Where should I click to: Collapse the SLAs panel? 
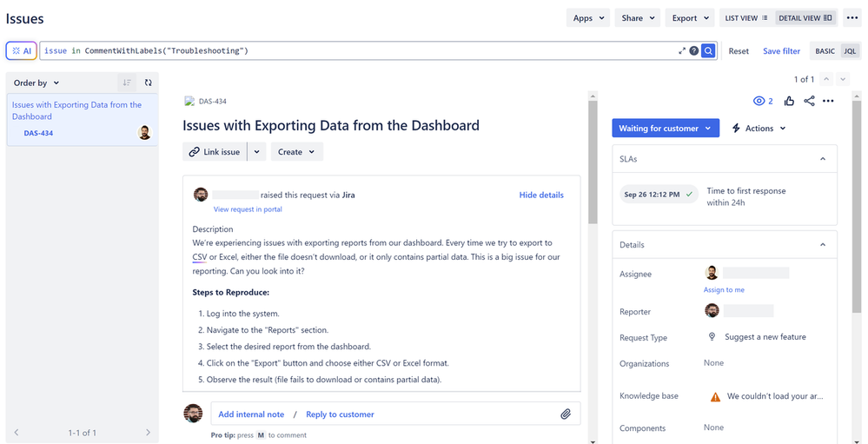coord(823,159)
